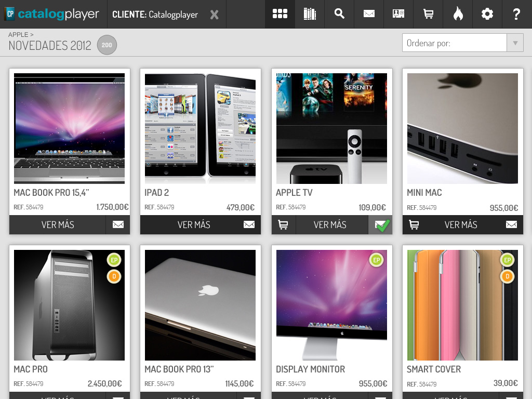
Task: Open the catalogs library books icon
Action: coord(310,14)
